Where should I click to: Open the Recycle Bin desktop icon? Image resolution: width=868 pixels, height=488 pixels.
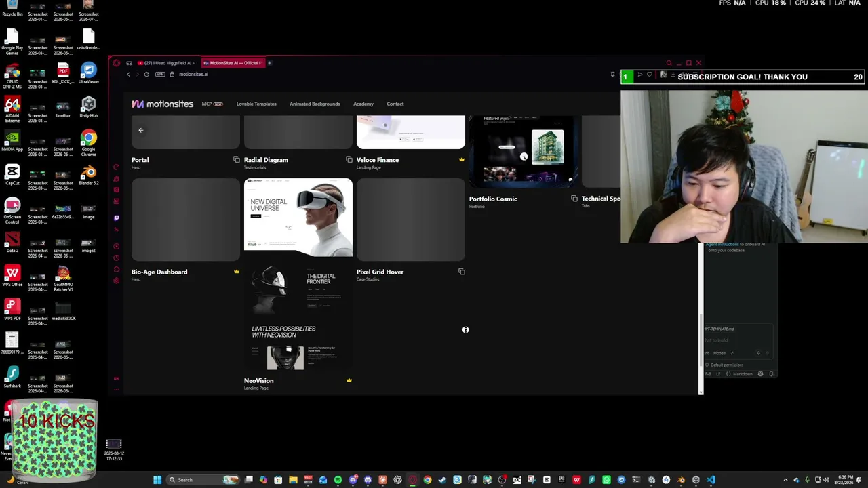pyautogui.click(x=12, y=9)
